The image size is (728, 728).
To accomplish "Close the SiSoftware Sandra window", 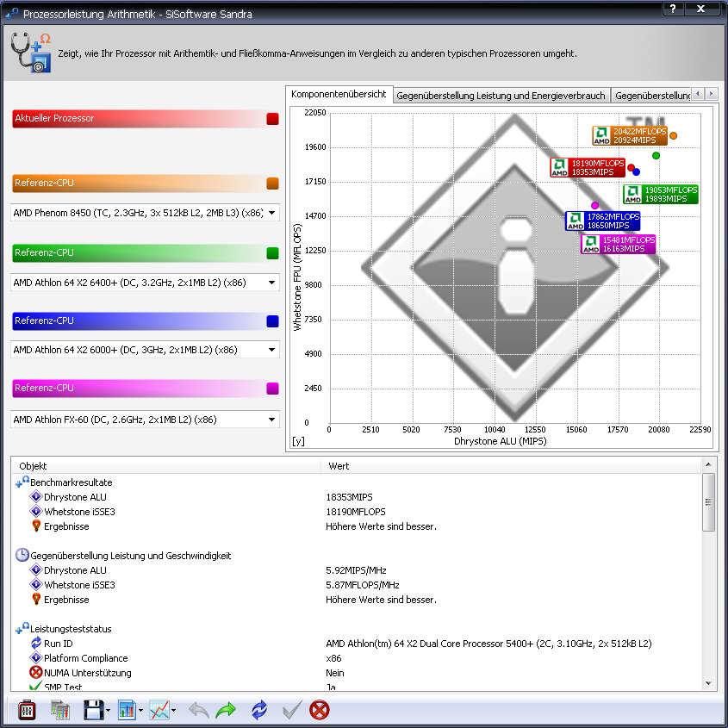I will (x=701, y=8).
